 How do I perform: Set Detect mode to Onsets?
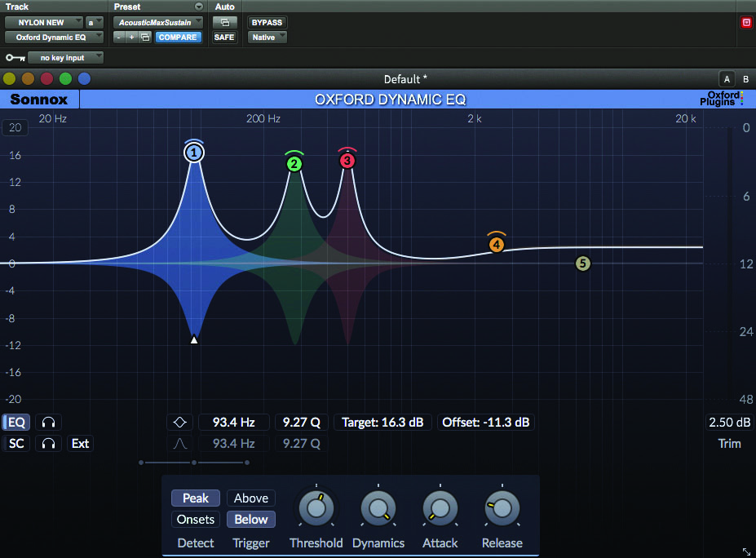tap(195, 520)
